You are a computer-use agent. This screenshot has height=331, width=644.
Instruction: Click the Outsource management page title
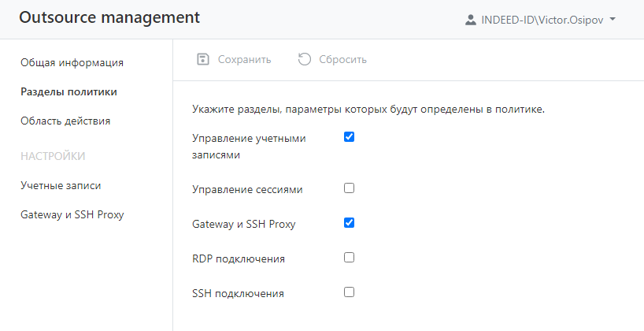pyautogui.click(x=109, y=18)
